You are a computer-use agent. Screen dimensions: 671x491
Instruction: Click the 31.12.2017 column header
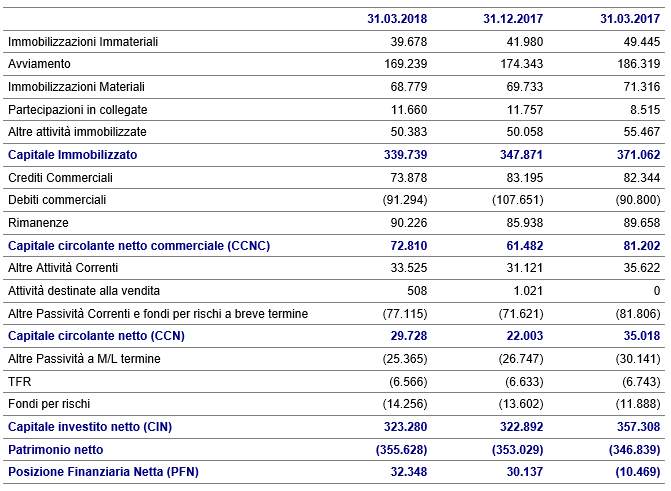tap(511, 18)
